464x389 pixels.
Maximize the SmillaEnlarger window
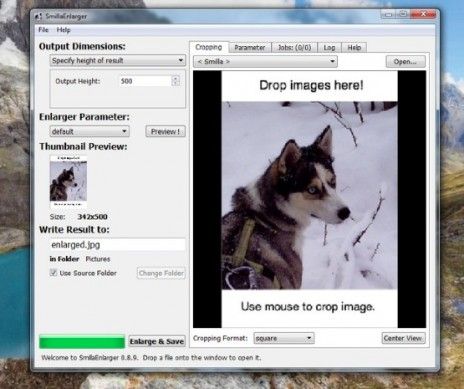[x=403, y=14]
